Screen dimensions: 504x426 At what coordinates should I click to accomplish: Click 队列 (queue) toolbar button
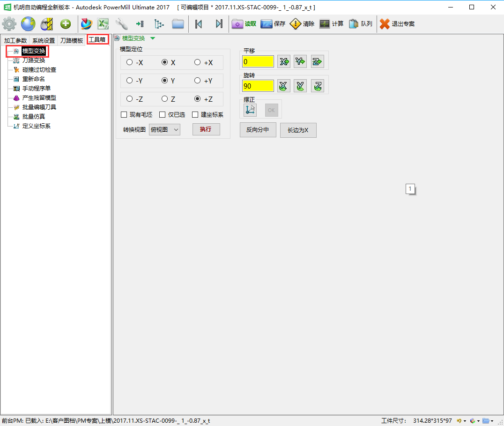coord(361,24)
